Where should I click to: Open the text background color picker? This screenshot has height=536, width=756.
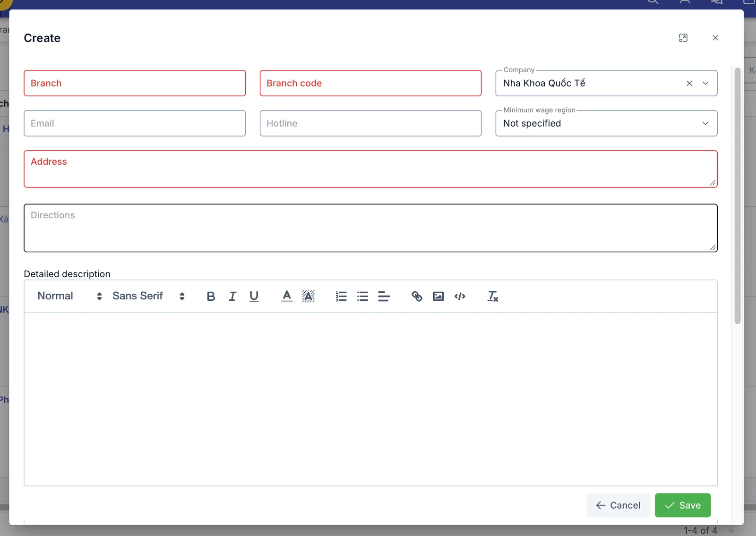308,296
